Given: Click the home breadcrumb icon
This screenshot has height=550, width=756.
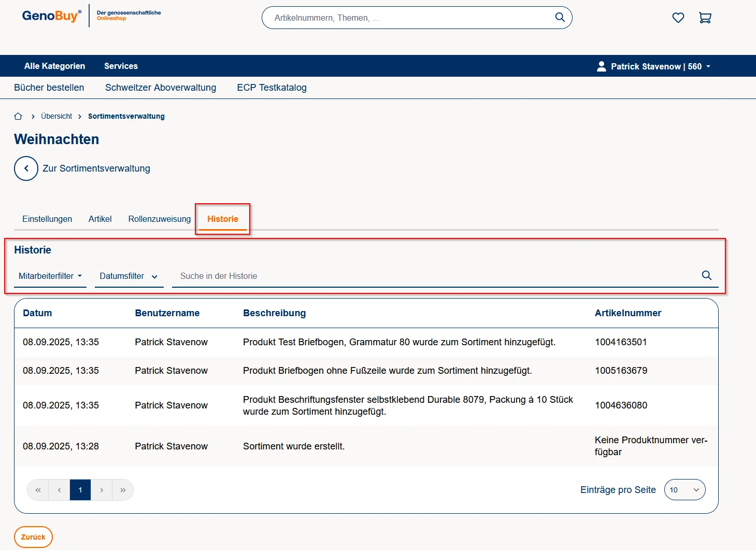Looking at the screenshot, I should pos(18,116).
